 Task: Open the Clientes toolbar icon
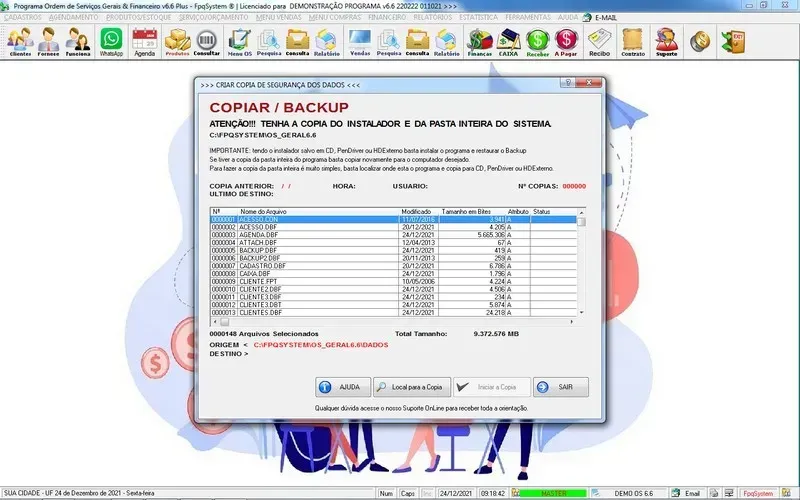point(20,41)
